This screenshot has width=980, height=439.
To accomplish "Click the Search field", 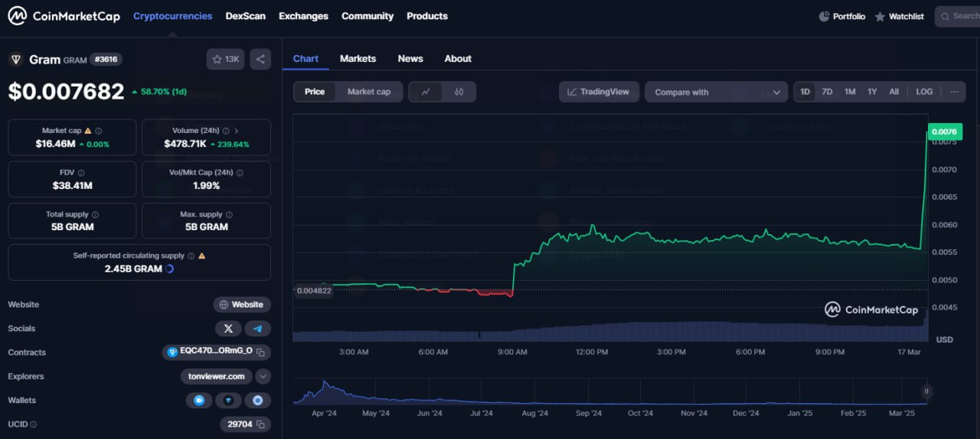I will coord(958,16).
